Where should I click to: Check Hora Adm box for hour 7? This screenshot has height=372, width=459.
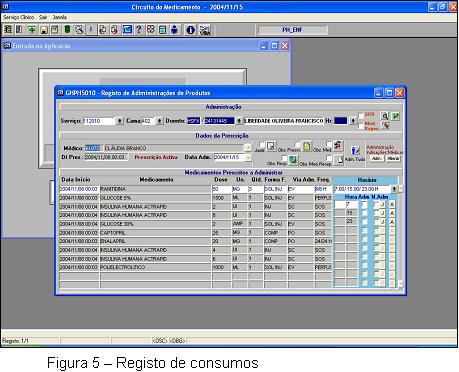(x=364, y=204)
